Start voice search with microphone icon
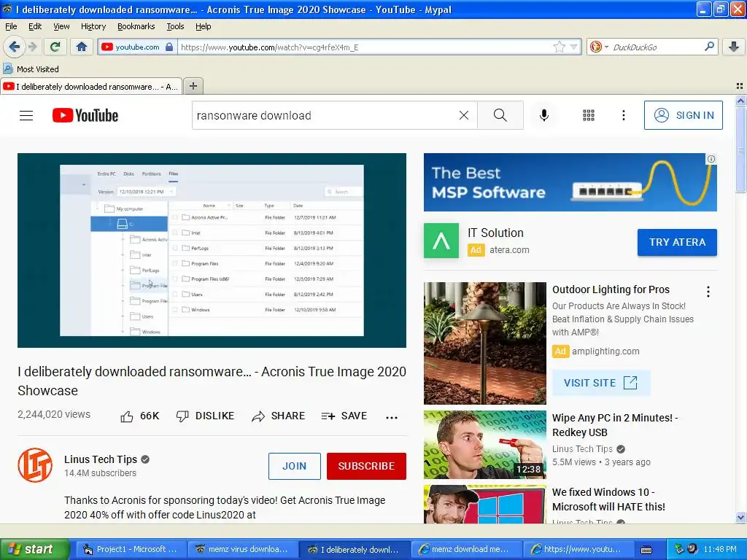This screenshot has width=747, height=560. click(543, 115)
